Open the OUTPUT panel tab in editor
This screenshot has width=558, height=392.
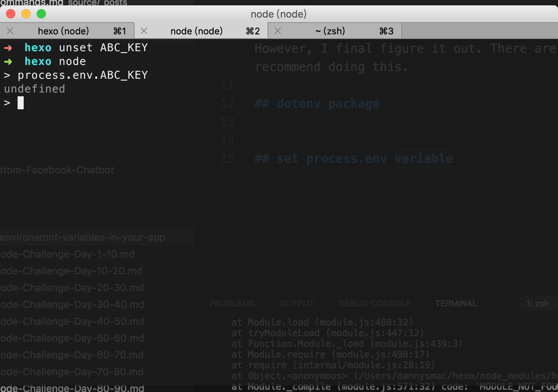pyautogui.click(x=297, y=304)
